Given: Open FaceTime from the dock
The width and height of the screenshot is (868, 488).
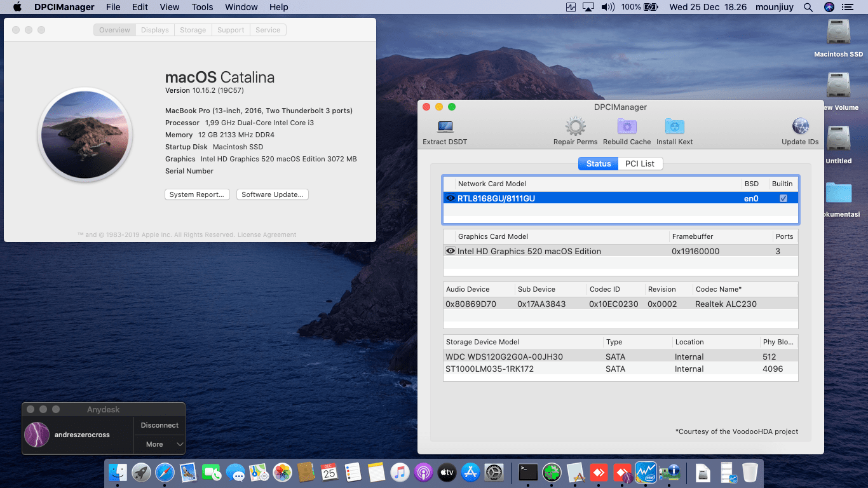Looking at the screenshot, I should (212, 472).
